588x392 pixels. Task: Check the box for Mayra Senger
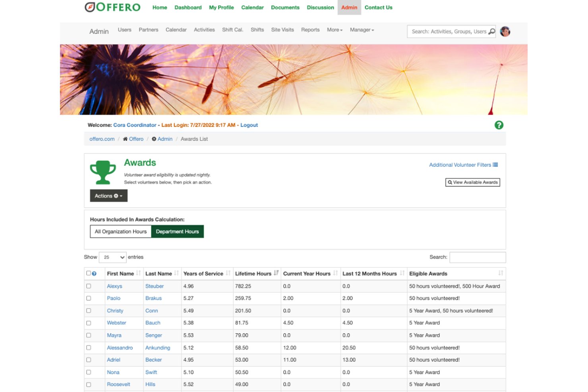click(89, 335)
